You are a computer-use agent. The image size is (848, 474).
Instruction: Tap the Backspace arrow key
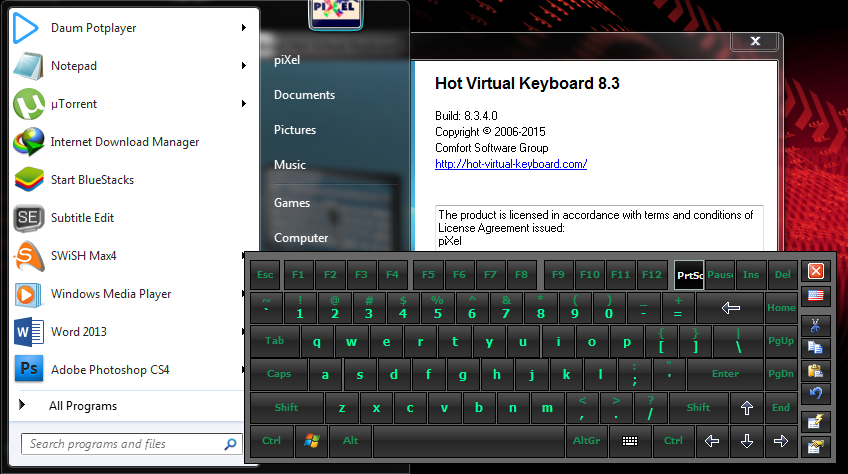tap(730, 308)
